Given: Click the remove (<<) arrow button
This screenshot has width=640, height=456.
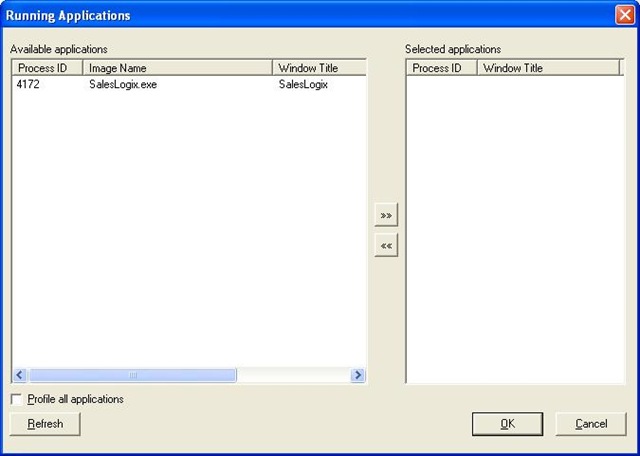Looking at the screenshot, I should [x=386, y=245].
